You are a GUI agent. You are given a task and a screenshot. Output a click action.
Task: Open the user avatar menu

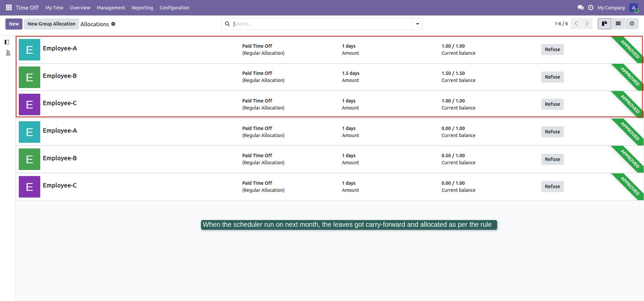[634, 8]
